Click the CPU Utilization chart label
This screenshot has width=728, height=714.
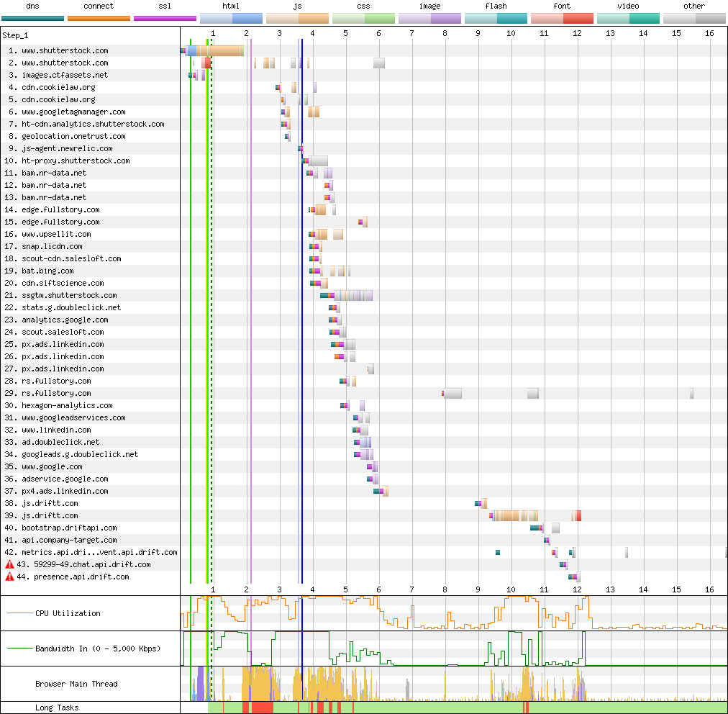click(x=68, y=613)
